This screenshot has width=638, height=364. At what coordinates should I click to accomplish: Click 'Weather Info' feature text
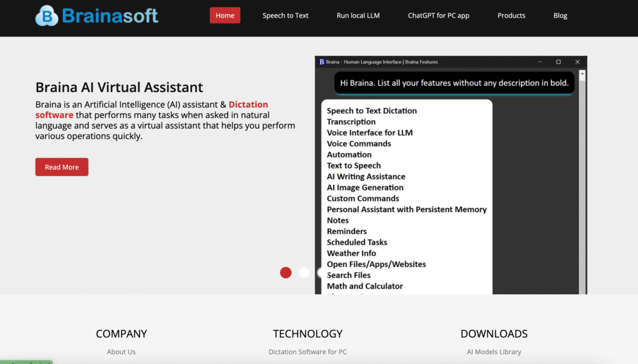[351, 253]
